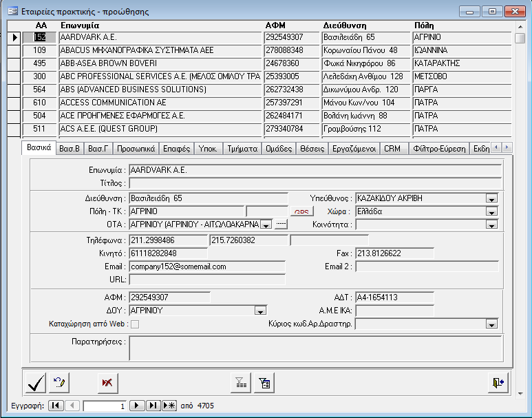Open the ΔΟΥ dropdown
The height and width of the screenshot is (418, 532).
260,311
